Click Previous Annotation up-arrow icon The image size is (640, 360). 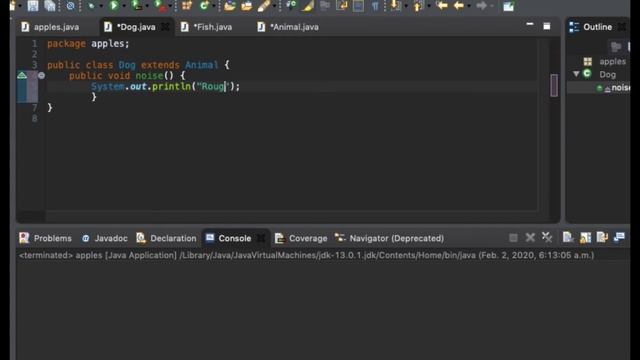pos(418,6)
